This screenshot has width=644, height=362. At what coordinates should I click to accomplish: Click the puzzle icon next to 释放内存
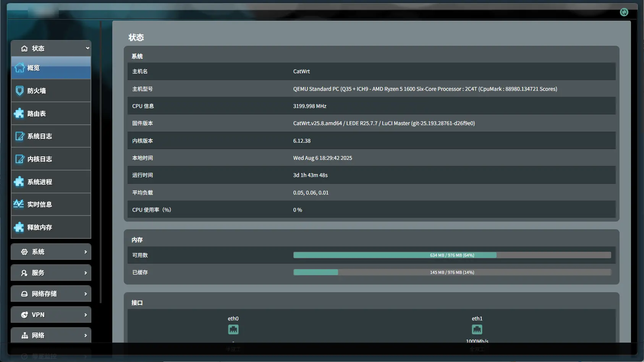[19, 227]
